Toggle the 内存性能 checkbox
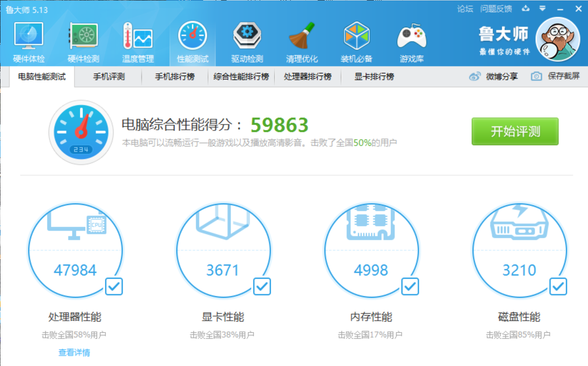588x366 pixels. coord(410,287)
